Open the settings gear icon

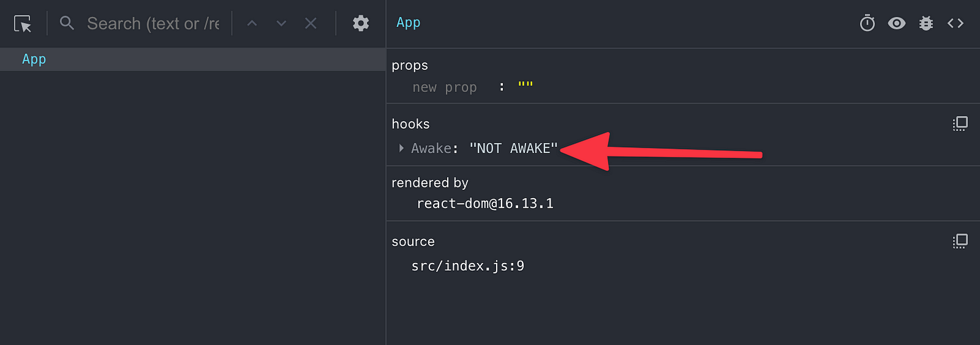click(x=361, y=23)
